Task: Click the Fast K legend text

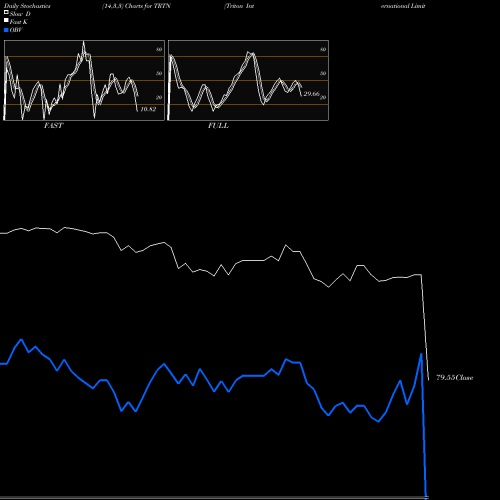Action: tap(19, 22)
